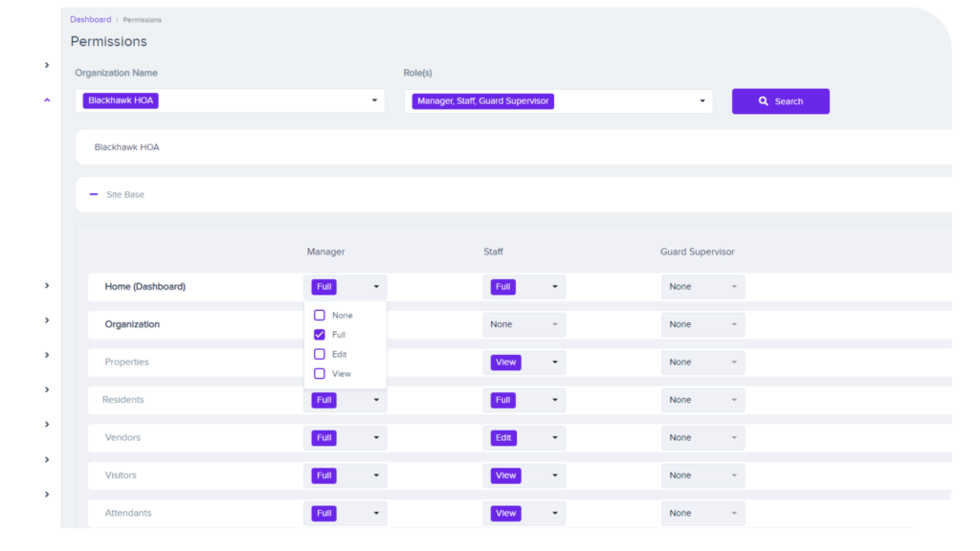Expand the topmost sidebar chevron
Image resolution: width=980 pixels, height=551 pixels.
pos(47,65)
